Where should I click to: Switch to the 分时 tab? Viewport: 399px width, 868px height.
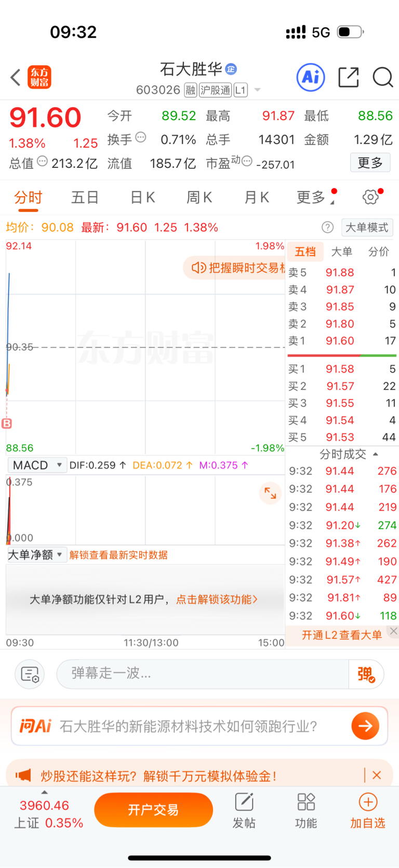pyautogui.click(x=28, y=198)
